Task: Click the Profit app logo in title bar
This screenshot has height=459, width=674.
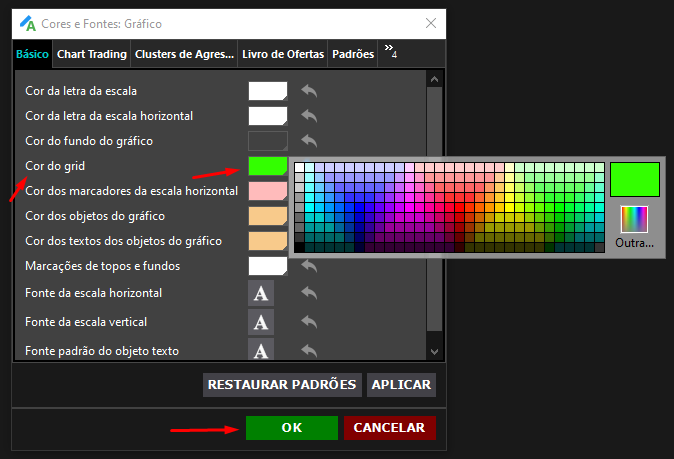Action: click(28, 23)
